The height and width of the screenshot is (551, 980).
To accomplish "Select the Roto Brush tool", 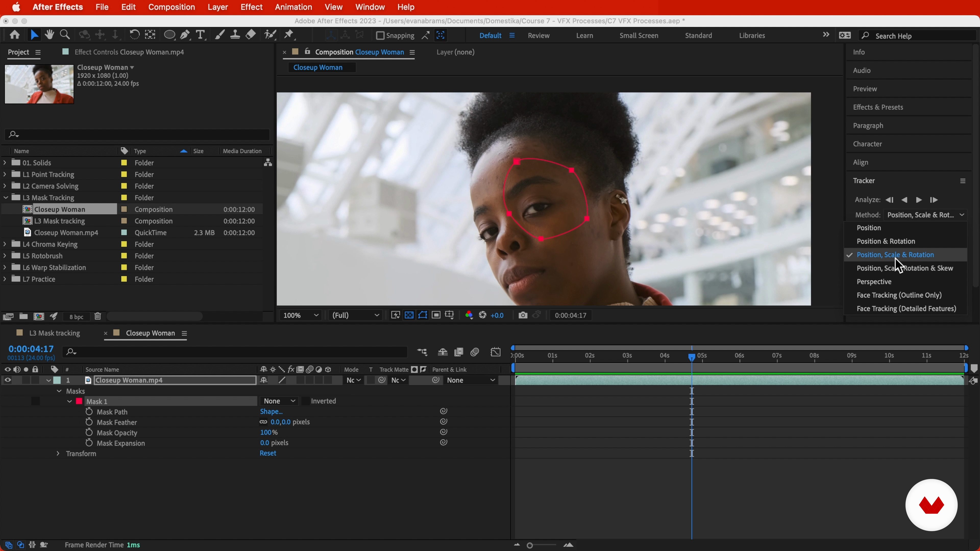I will coord(270,35).
